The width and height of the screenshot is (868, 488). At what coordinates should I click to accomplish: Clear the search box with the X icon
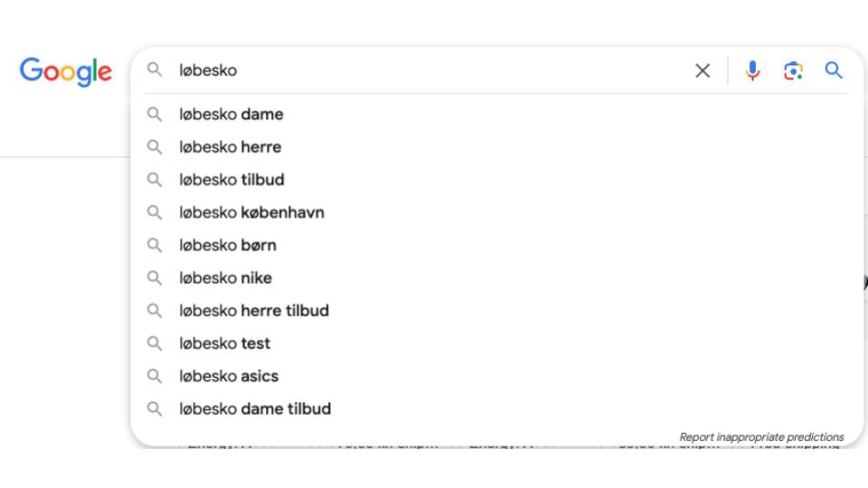pyautogui.click(x=703, y=70)
